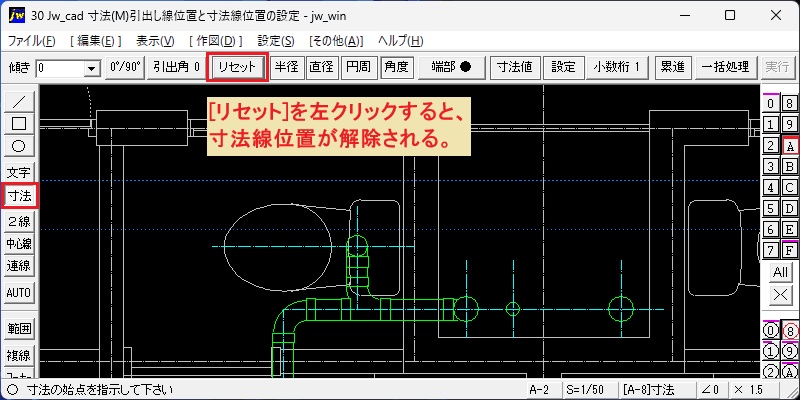Open the ファイル(F) menu
This screenshot has width=800, height=400.
click(x=32, y=41)
